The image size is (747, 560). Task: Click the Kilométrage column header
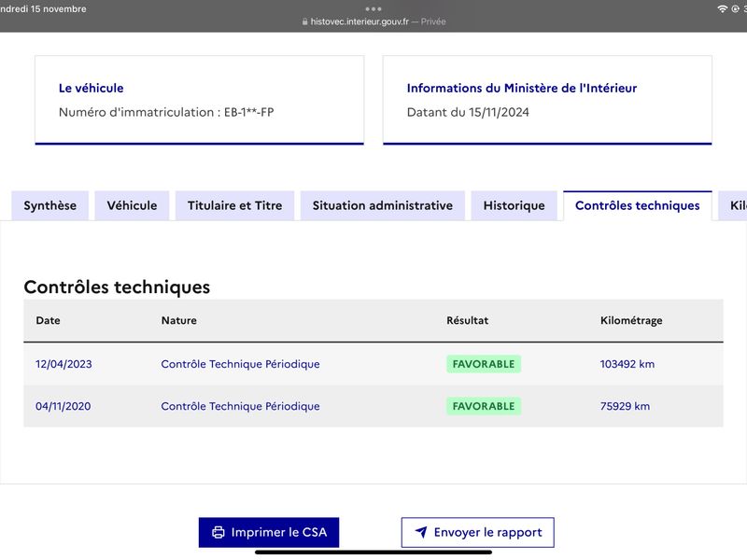pos(631,320)
